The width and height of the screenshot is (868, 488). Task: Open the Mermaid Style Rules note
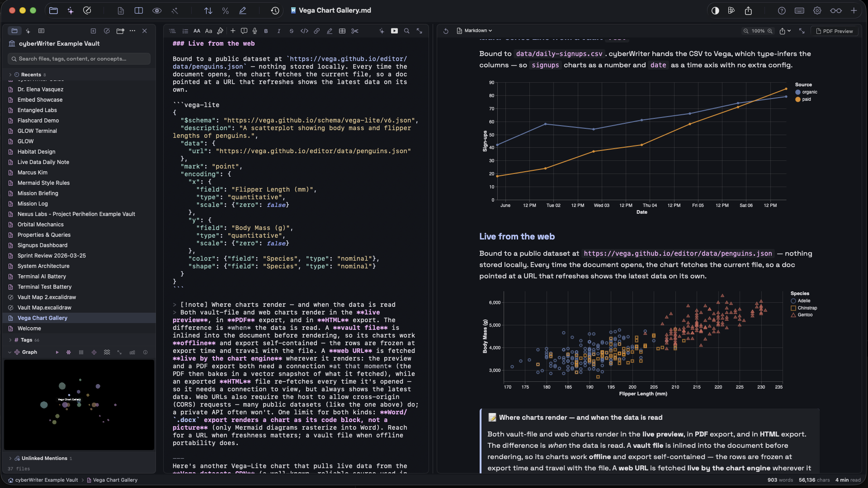point(79,183)
